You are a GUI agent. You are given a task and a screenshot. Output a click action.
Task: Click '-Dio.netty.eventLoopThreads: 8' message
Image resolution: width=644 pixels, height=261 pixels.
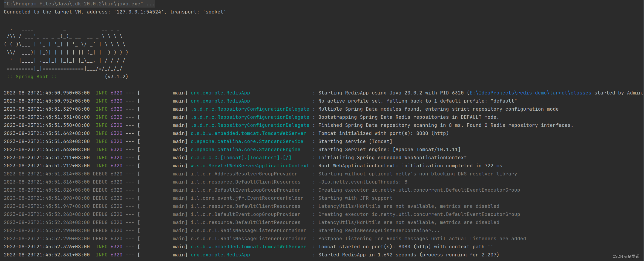[x=363, y=182]
